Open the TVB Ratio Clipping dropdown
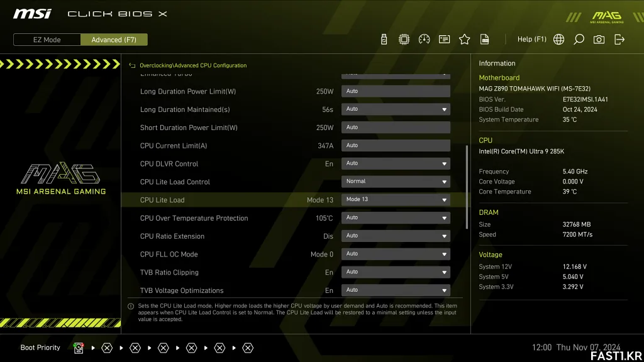 click(396, 271)
